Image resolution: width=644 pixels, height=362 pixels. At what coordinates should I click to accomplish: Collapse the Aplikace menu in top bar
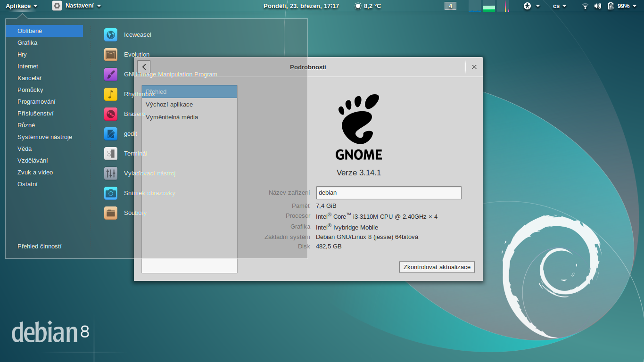click(x=22, y=6)
